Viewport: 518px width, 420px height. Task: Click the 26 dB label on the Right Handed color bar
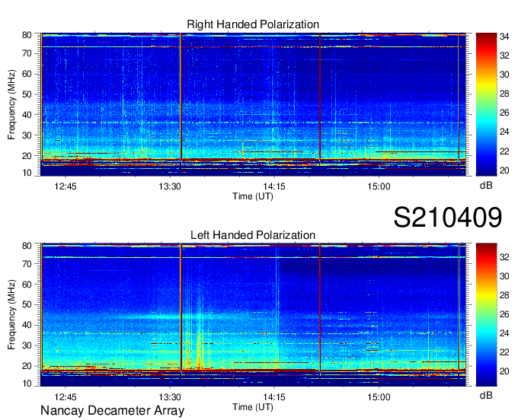(504, 113)
